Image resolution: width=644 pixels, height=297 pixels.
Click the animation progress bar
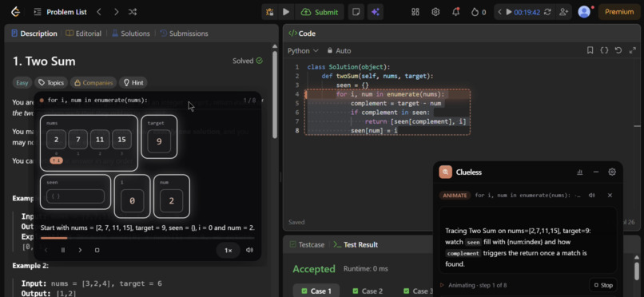pyautogui.click(x=148, y=238)
